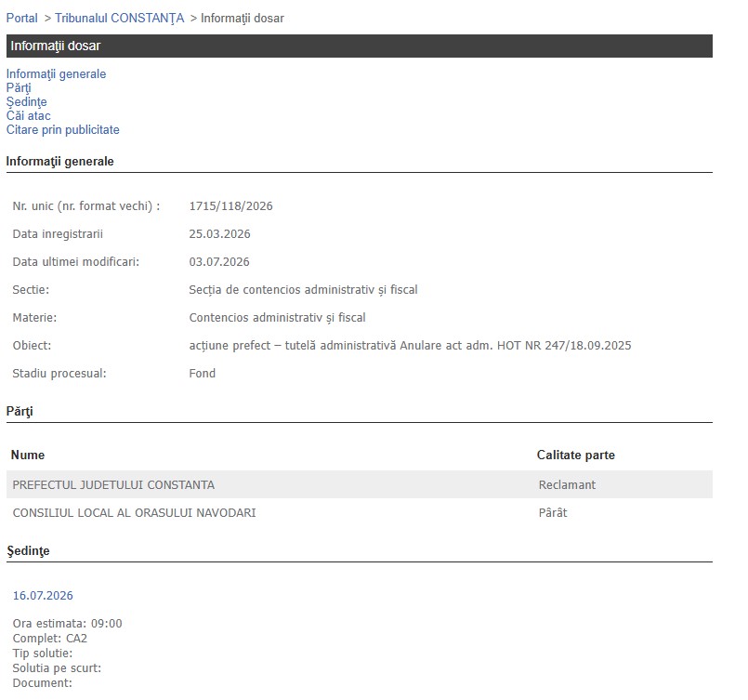Click the Părți section heading
The height and width of the screenshot is (700, 748).
20,411
